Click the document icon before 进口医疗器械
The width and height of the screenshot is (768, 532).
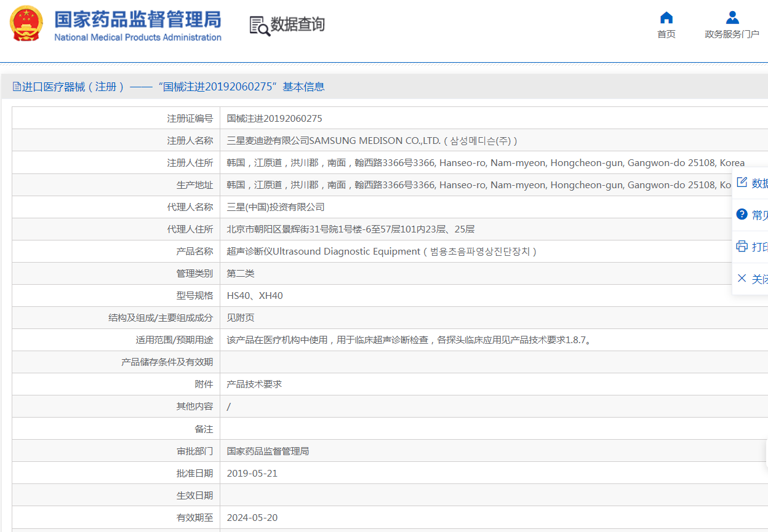pos(17,87)
